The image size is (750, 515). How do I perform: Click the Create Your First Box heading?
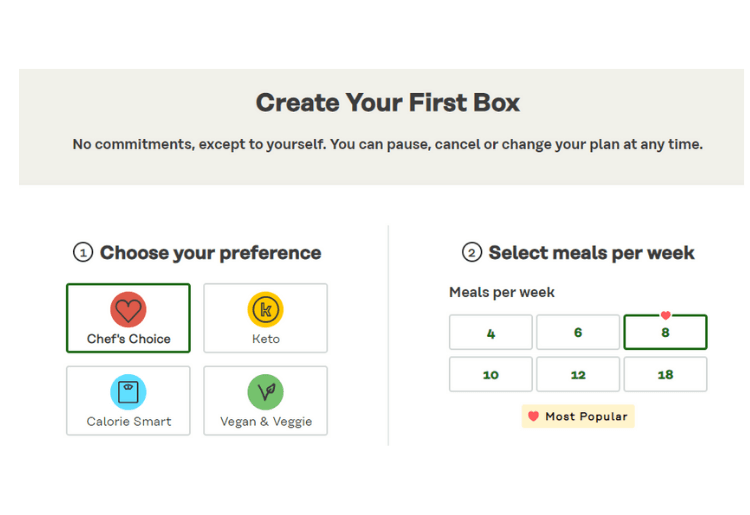(x=387, y=102)
